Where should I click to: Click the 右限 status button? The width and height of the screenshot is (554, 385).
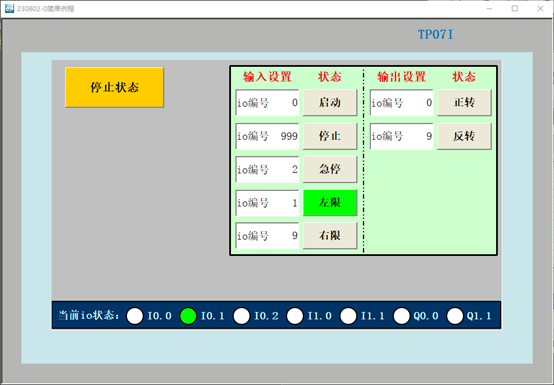330,236
